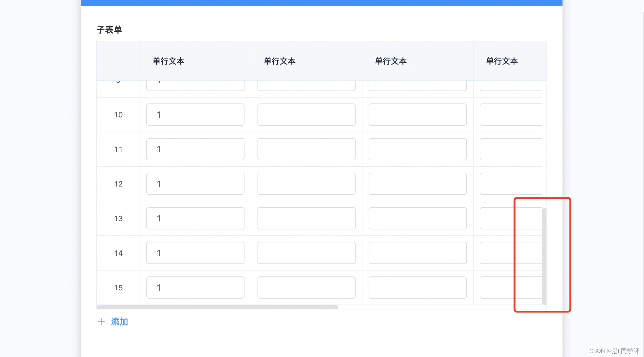Click second column input in row 13
This screenshot has height=357, width=644.
point(306,218)
